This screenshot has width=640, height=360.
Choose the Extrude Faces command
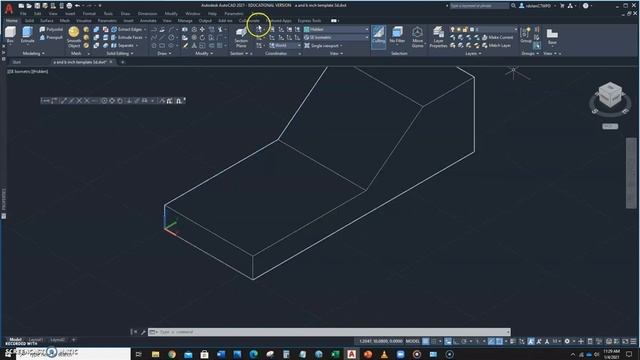pos(127,37)
